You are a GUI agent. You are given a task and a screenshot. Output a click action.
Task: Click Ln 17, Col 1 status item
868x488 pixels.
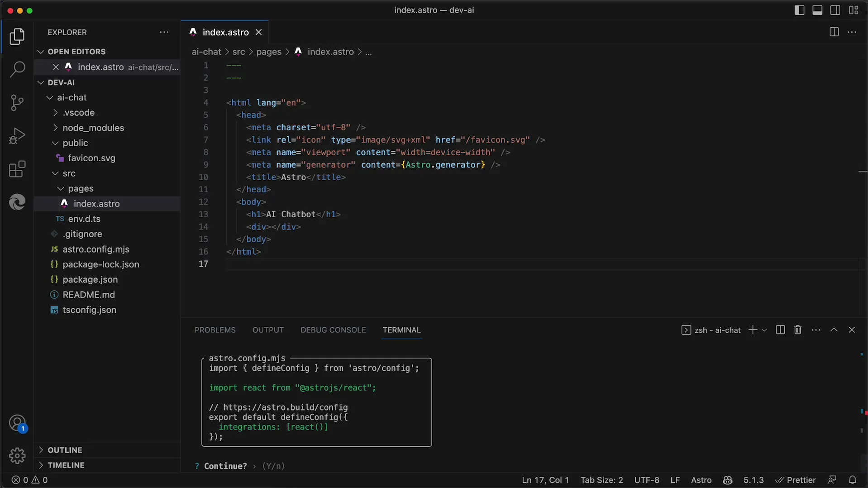coord(545,480)
